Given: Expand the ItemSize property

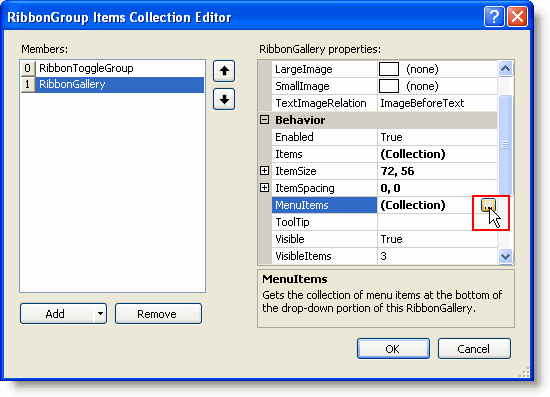Looking at the screenshot, I should (264, 171).
